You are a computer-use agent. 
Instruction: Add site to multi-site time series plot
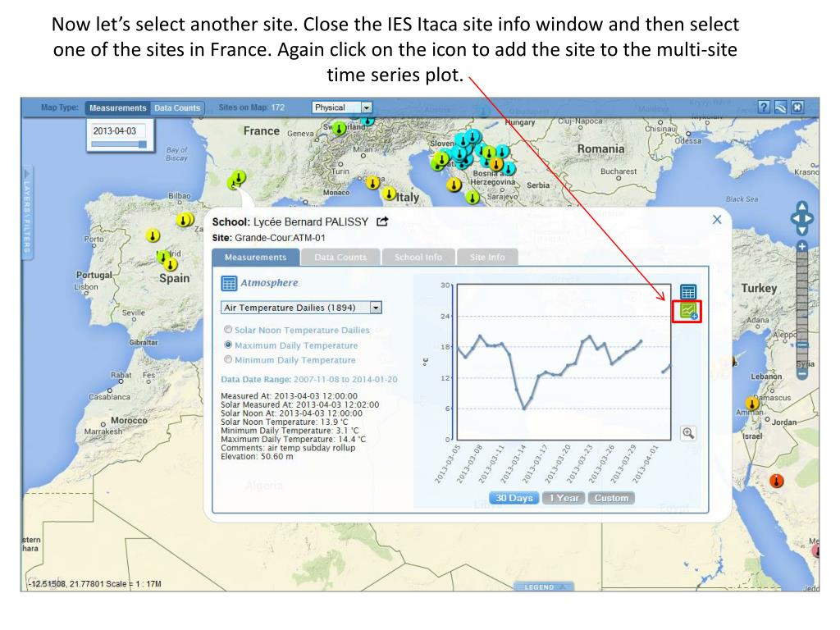(688, 311)
